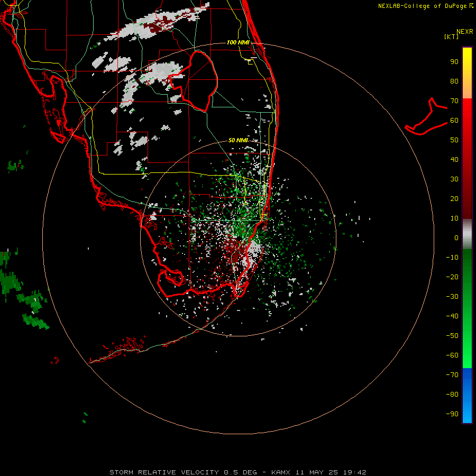The width and height of the screenshot is (476, 476).
Task: Click the 100 NMI range ring label
Action: click(238, 42)
